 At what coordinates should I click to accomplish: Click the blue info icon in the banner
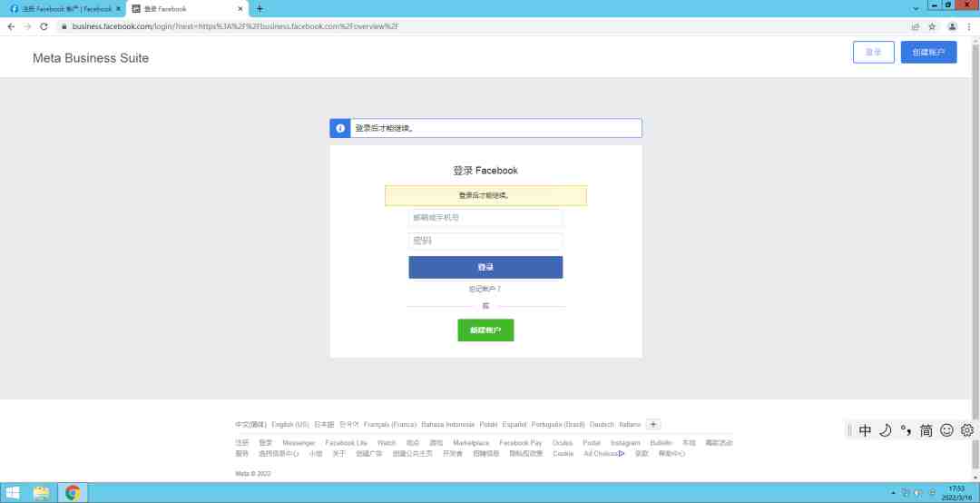tap(340, 128)
